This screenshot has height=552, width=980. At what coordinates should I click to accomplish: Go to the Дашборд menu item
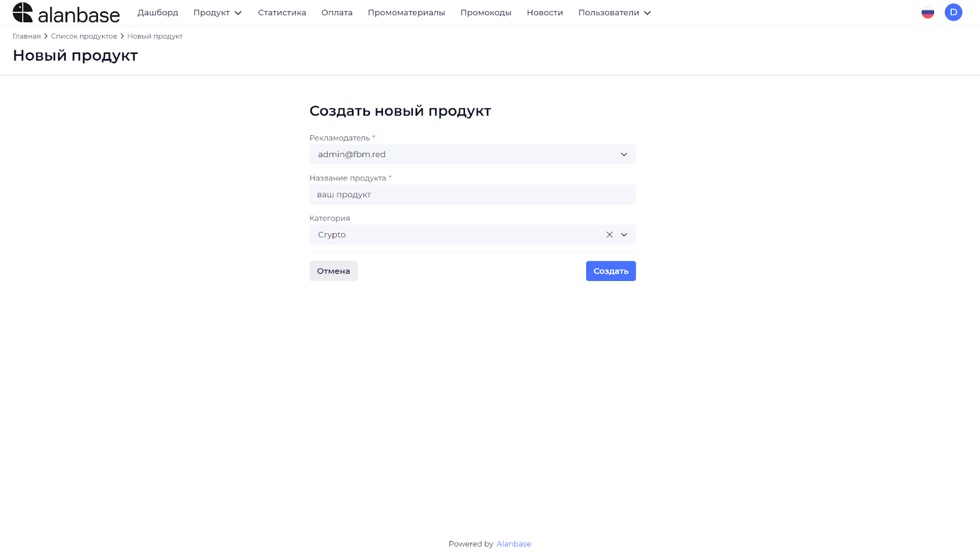pos(157,12)
